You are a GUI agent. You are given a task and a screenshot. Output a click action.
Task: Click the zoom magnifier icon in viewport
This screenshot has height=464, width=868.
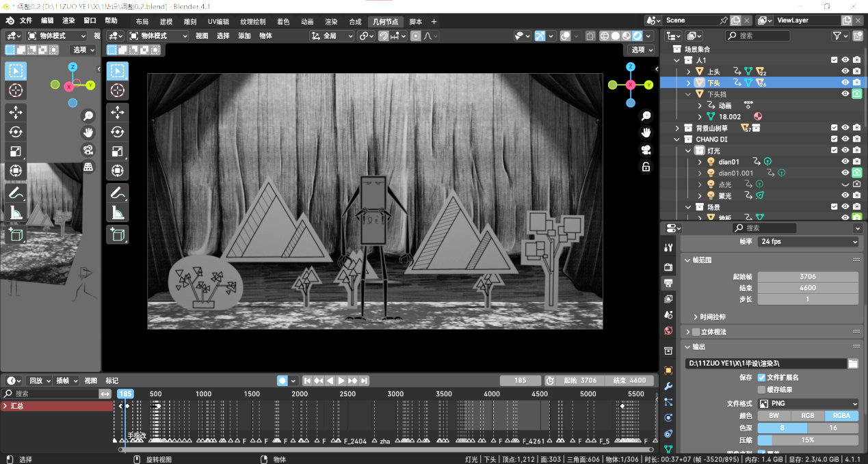pos(646,117)
